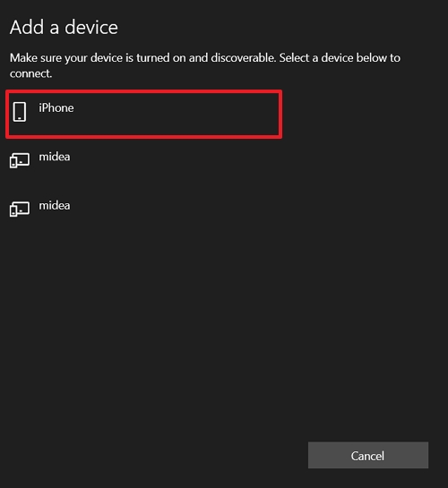The width and height of the screenshot is (448, 488).
Task: Click the Add a device heading
Action: point(64,28)
